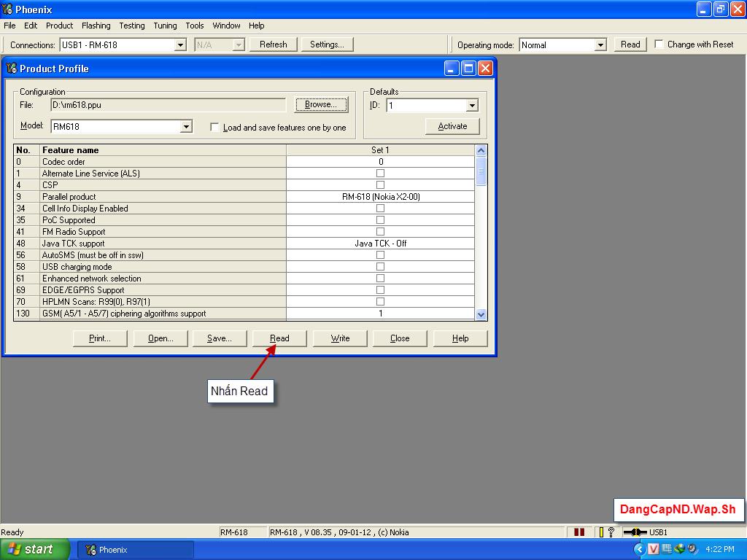Enable Load and save features one by one

point(214,127)
